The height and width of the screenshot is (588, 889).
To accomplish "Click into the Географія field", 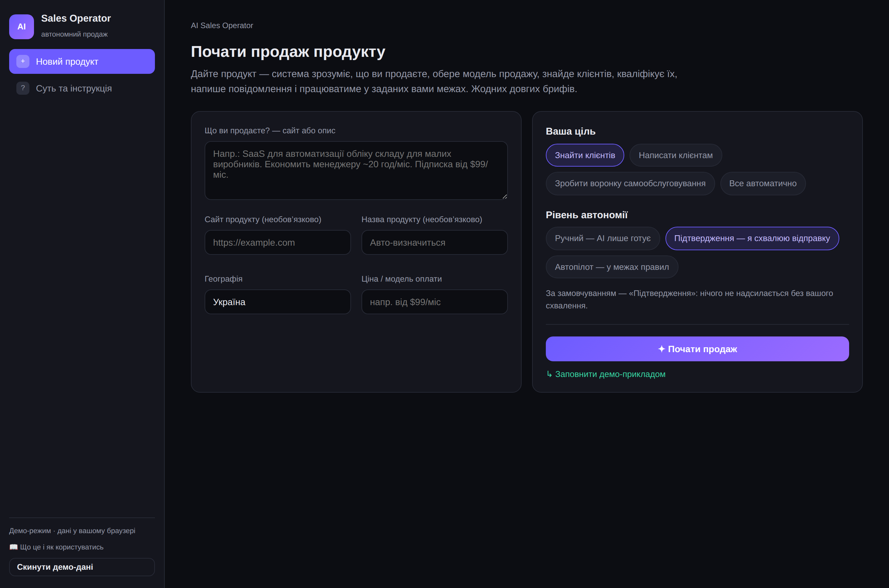I will click(x=277, y=302).
